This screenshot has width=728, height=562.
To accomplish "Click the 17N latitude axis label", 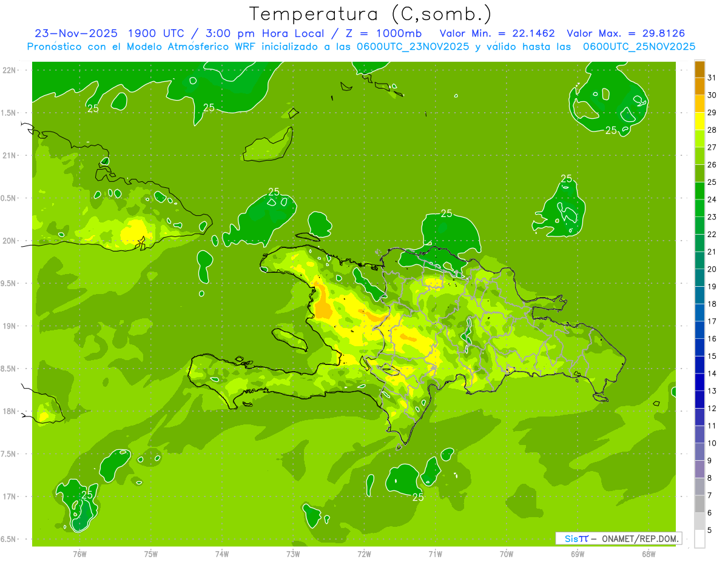I will (x=9, y=497).
